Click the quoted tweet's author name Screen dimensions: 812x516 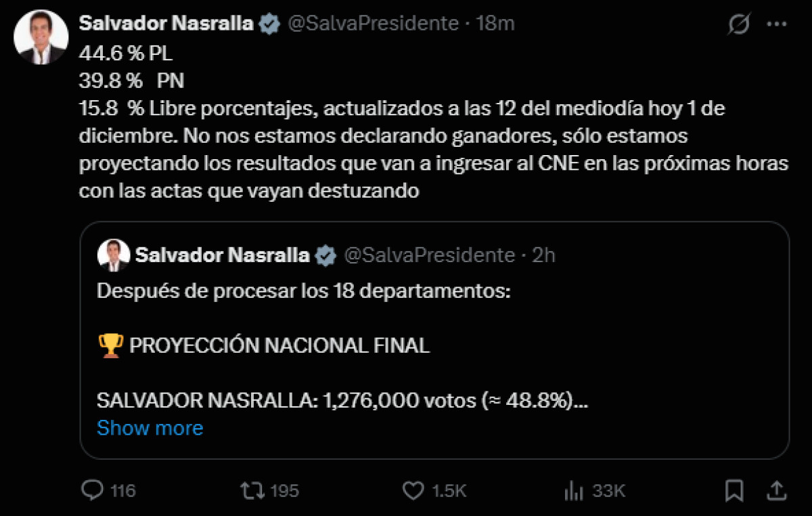pyautogui.click(x=223, y=255)
